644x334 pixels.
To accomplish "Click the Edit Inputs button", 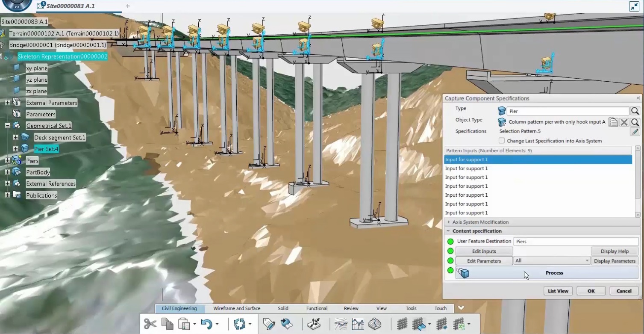I will coord(484,251).
